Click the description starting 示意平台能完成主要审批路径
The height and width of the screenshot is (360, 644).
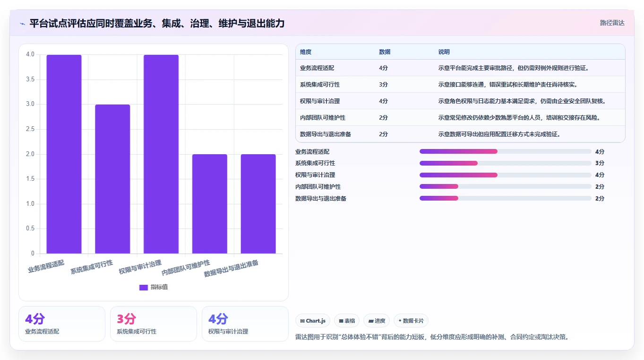pos(513,68)
